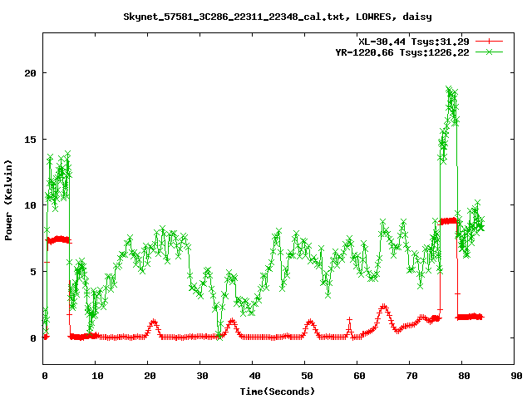Click the red curve's bump near 65 seconds
532x399 pixels.
[x=384, y=307]
